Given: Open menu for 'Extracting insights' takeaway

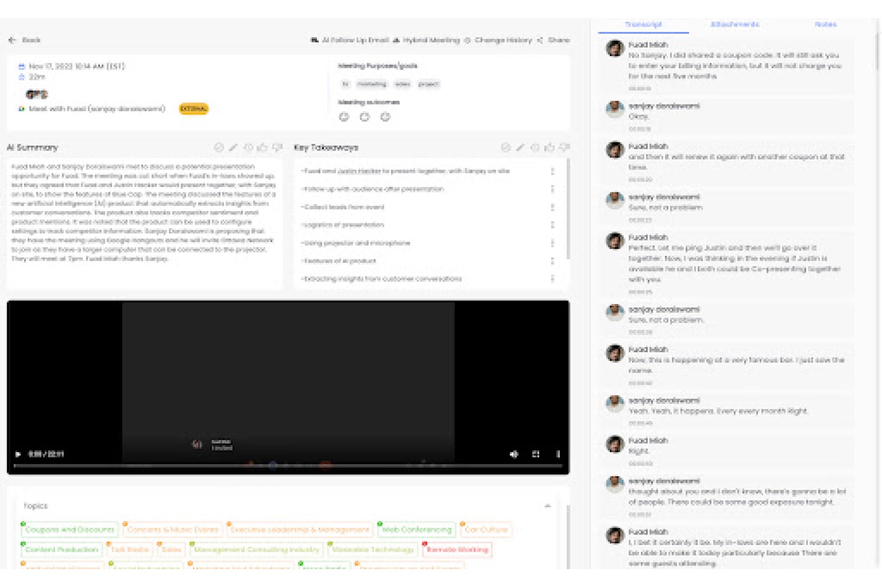Looking at the screenshot, I should point(552,279).
